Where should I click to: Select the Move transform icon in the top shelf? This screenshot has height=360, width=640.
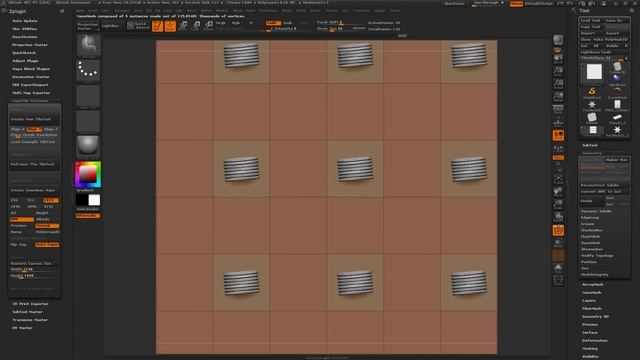tap(183, 26)
